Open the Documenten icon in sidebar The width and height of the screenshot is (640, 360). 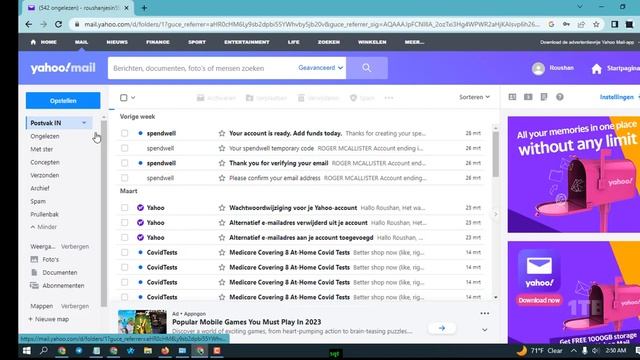[x=34, y=272]
